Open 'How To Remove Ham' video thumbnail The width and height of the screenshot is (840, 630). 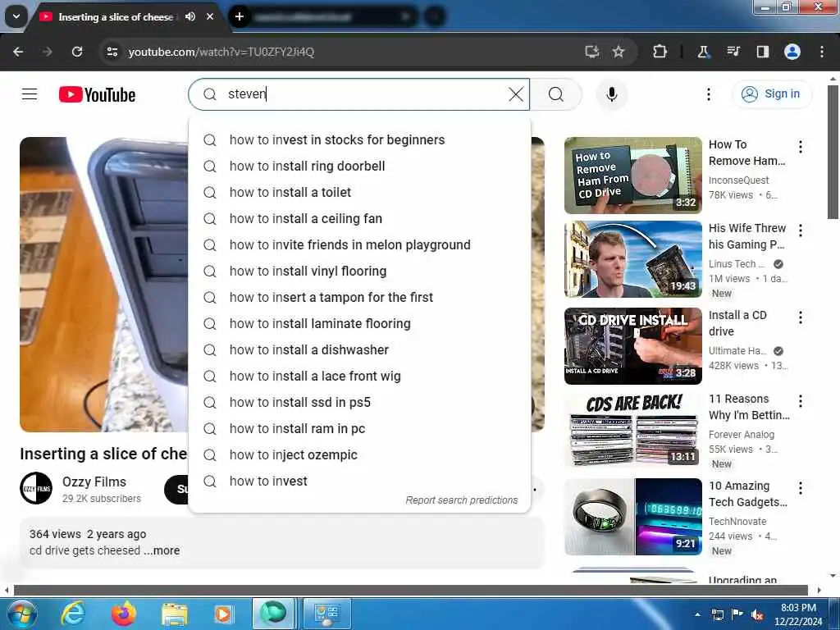point(632,176)
